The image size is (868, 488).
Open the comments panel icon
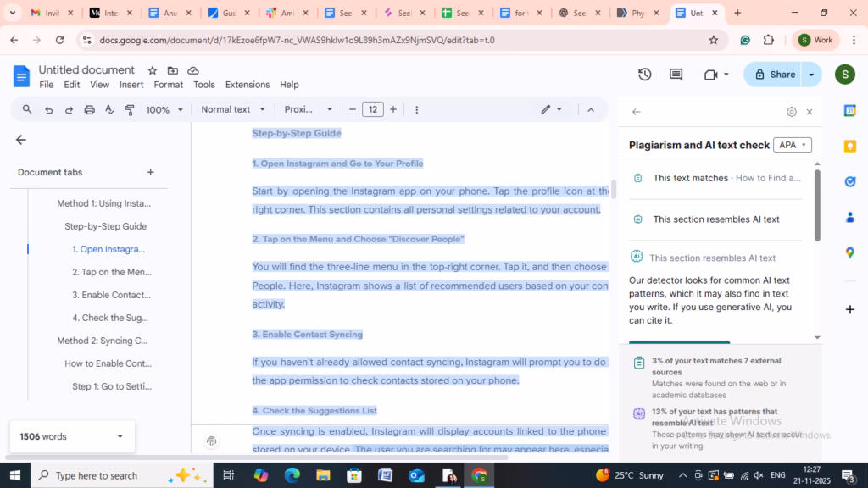[676, 75]
